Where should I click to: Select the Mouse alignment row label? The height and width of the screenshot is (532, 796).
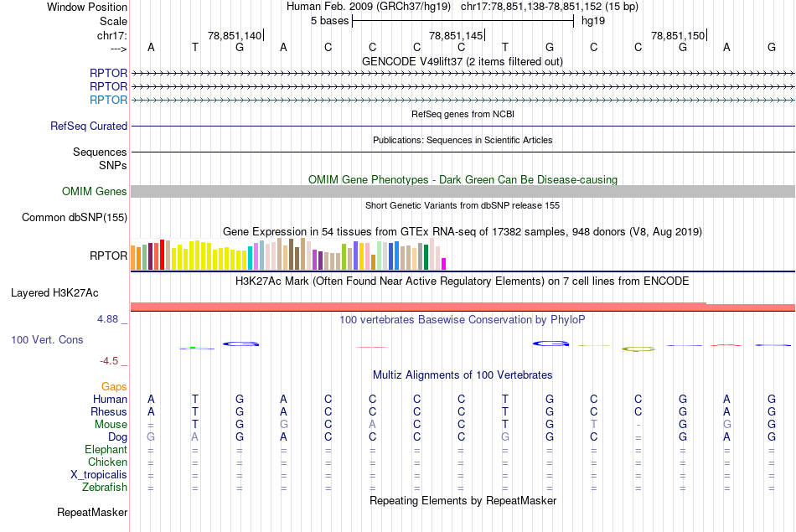(111, 425)
